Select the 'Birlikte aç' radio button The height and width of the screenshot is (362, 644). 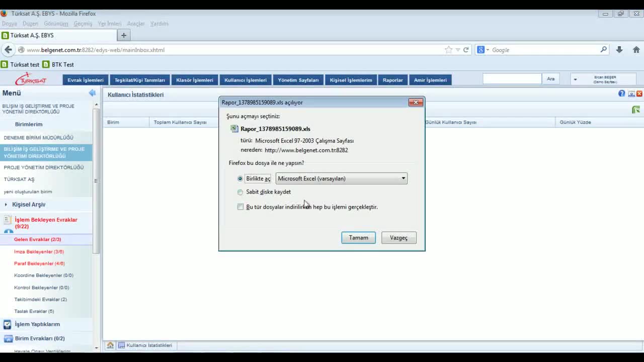pos(240,178)
